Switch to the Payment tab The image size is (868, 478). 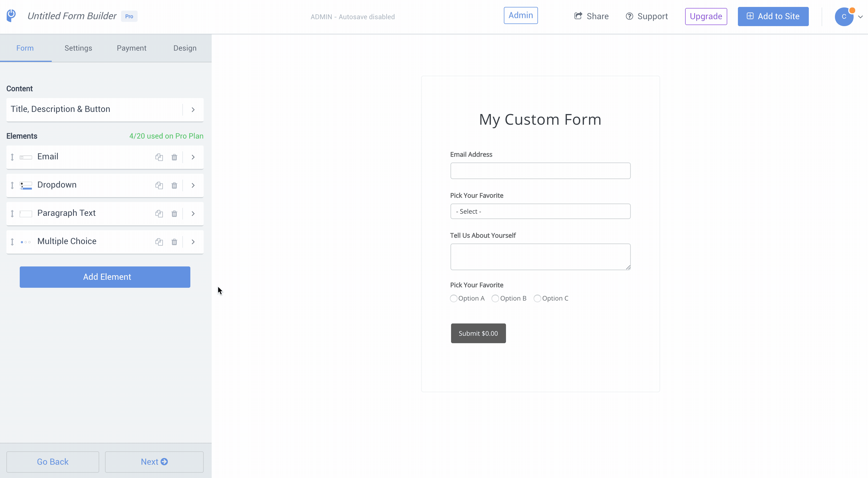131,48
